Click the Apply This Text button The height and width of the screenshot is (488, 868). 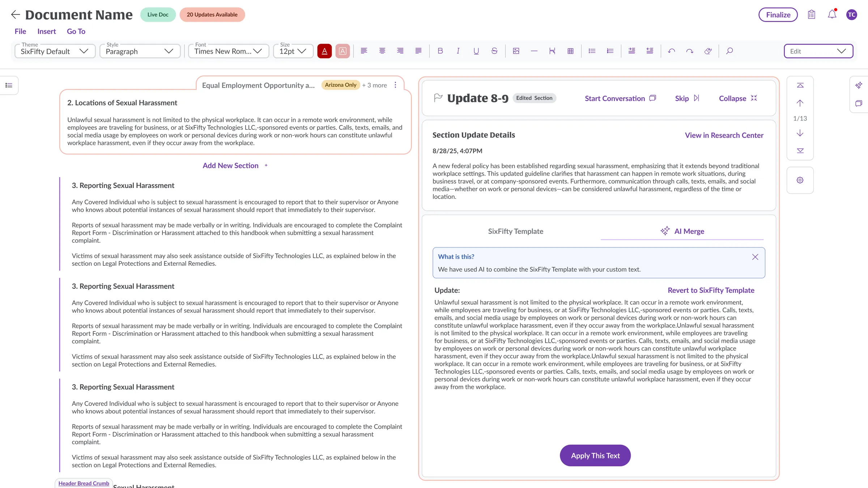coord(595,455)
